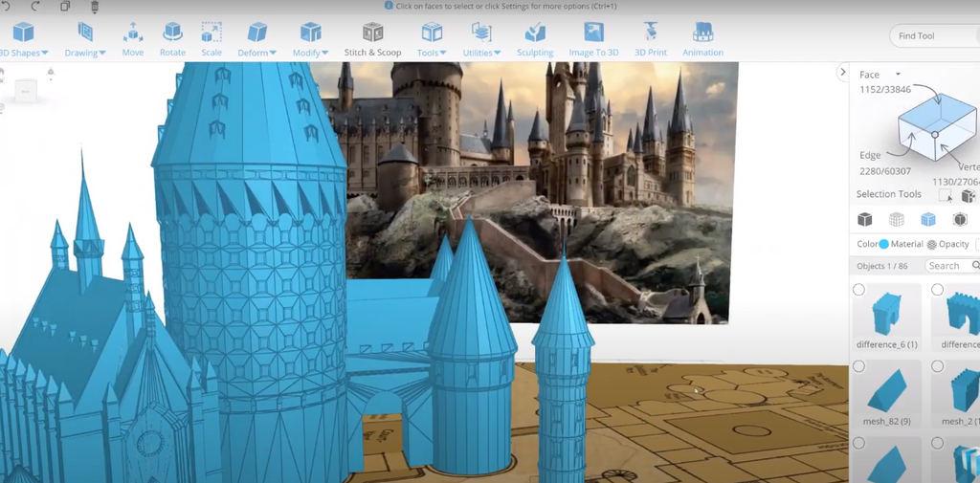Redo the undone action
Viewport: 980px width, 483px height.
coord(35,7)
